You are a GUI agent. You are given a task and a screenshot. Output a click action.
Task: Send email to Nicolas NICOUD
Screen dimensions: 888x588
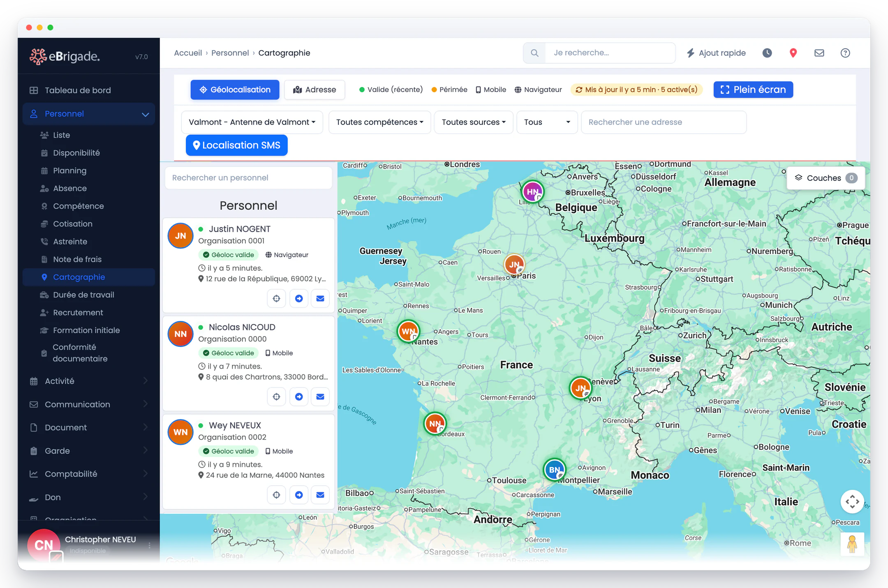click(x=320, y=397)
